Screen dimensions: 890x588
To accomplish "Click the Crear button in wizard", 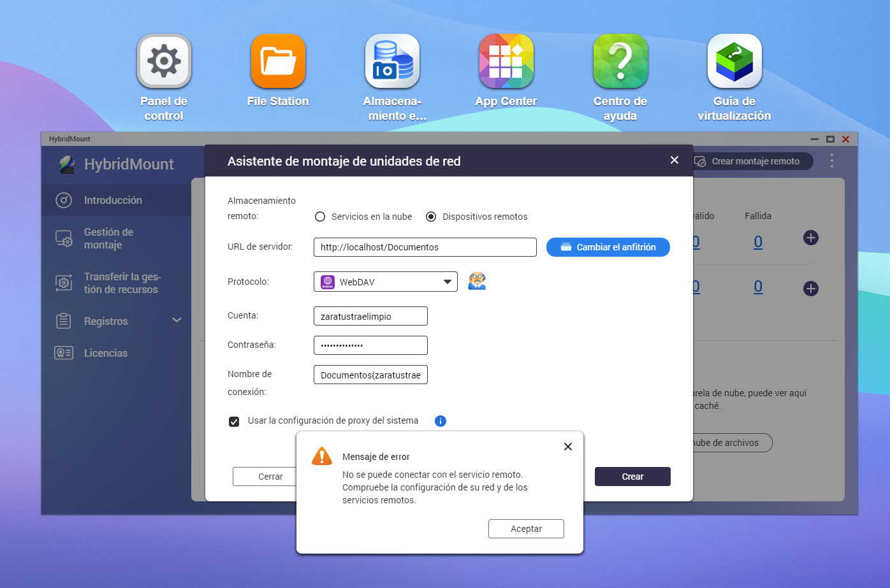I will pyautogui.click(x=632, y=477).
